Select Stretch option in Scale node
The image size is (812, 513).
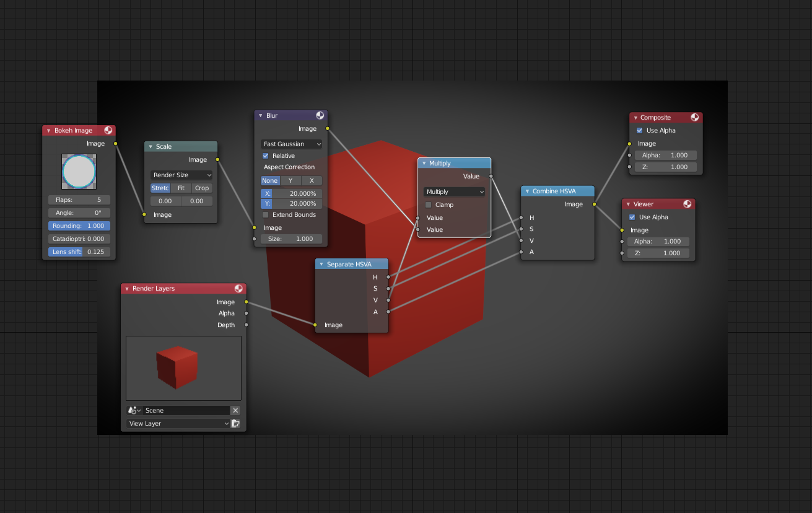pos(160,188)
